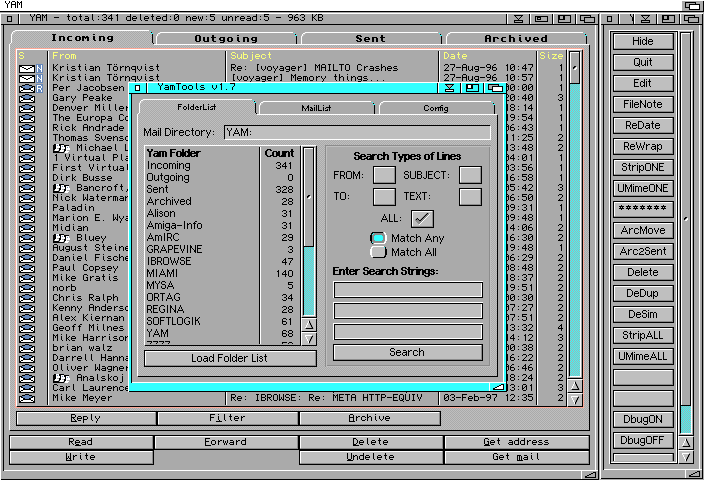The height and width of the screenshot is (480, 704).
Task: Click attachment icon next to Analskoj
Action: pyautogui.click(x=61, y=378)
